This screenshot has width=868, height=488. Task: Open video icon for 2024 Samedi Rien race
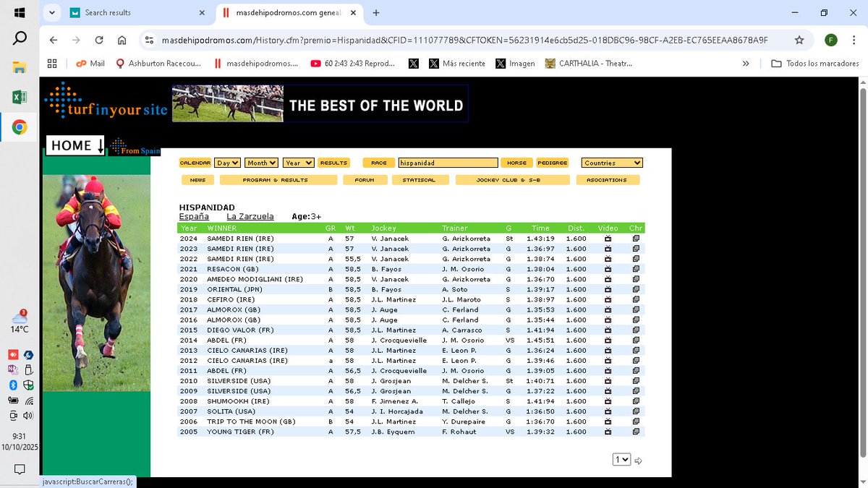point(608,239)
